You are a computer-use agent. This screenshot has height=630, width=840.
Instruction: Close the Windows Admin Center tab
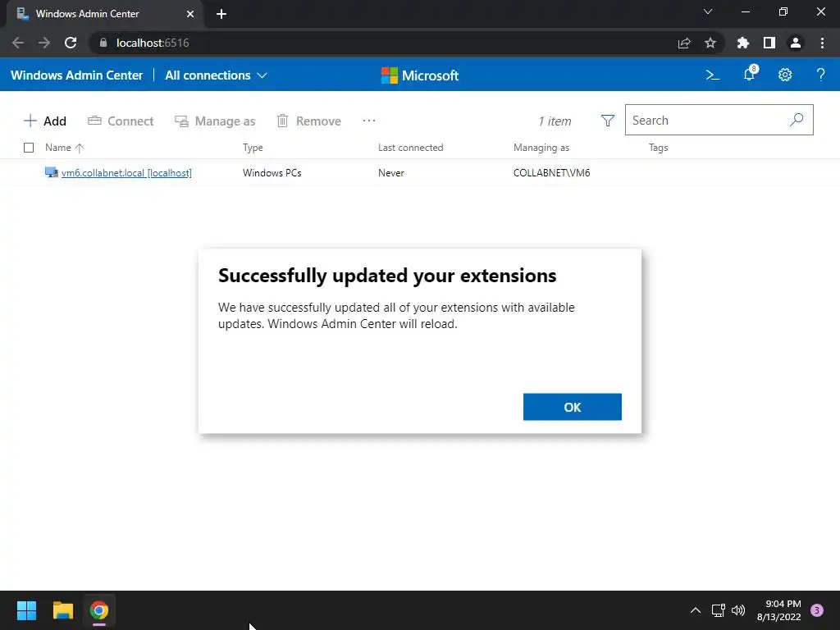coord(190,14)
